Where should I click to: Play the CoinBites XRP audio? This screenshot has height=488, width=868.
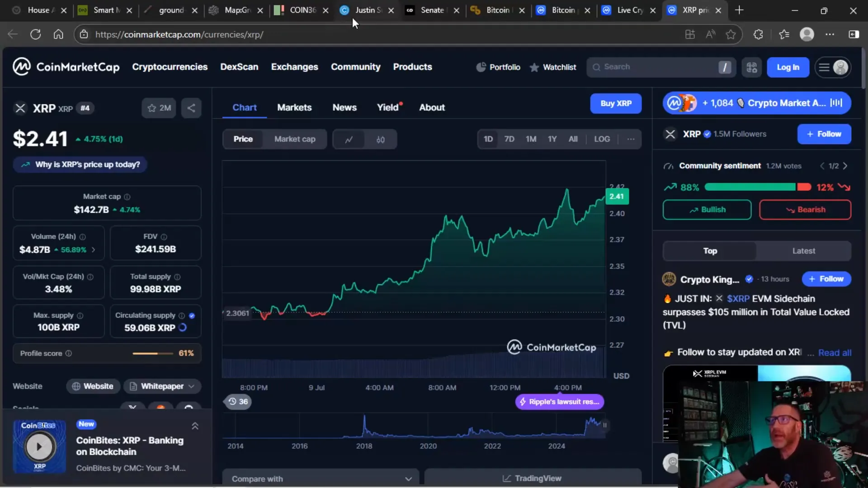(39, 446)
